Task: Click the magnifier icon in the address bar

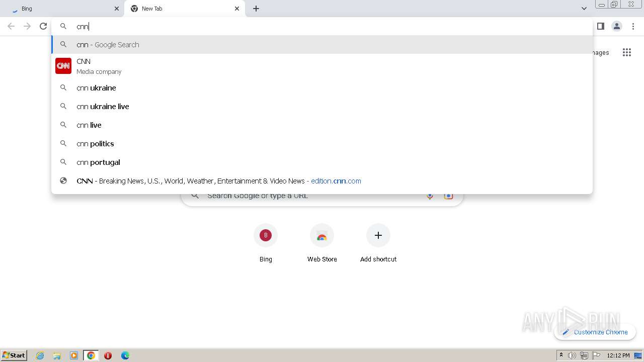Action: pyautogui.click(x=63, y=26)
